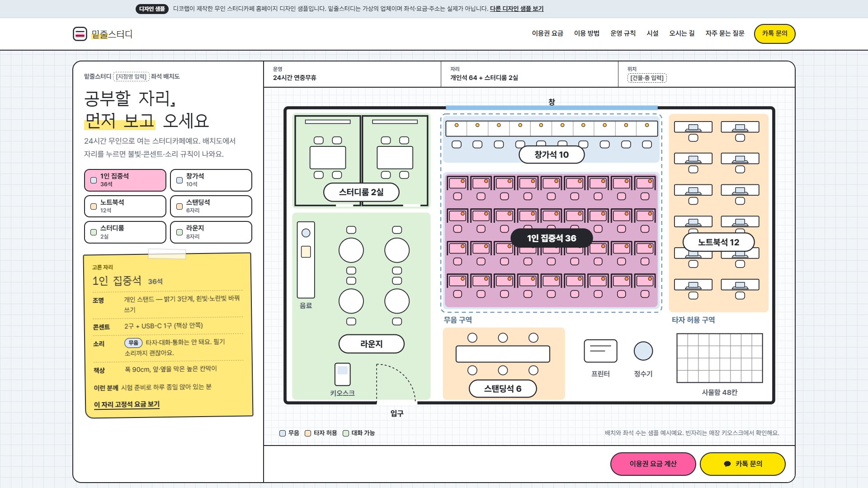Select the 스탠딩석 6 map label
The height and width of the screenshot is (488, 868).
point(503,389)
